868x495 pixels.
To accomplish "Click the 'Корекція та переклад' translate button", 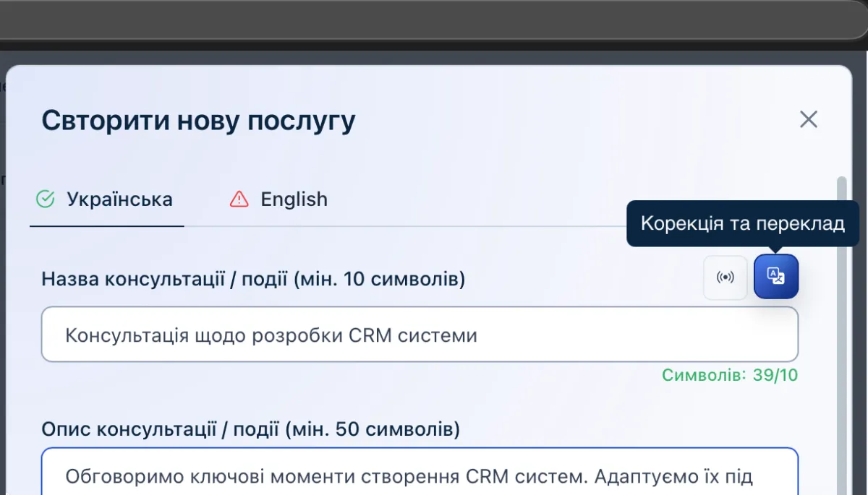I will click(x=775, y=277).
